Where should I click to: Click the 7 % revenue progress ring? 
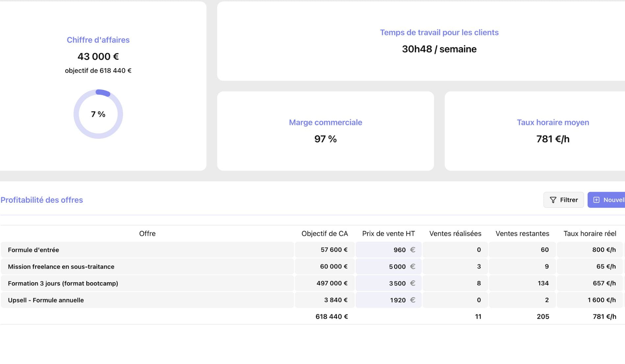(x=98, y=114)
